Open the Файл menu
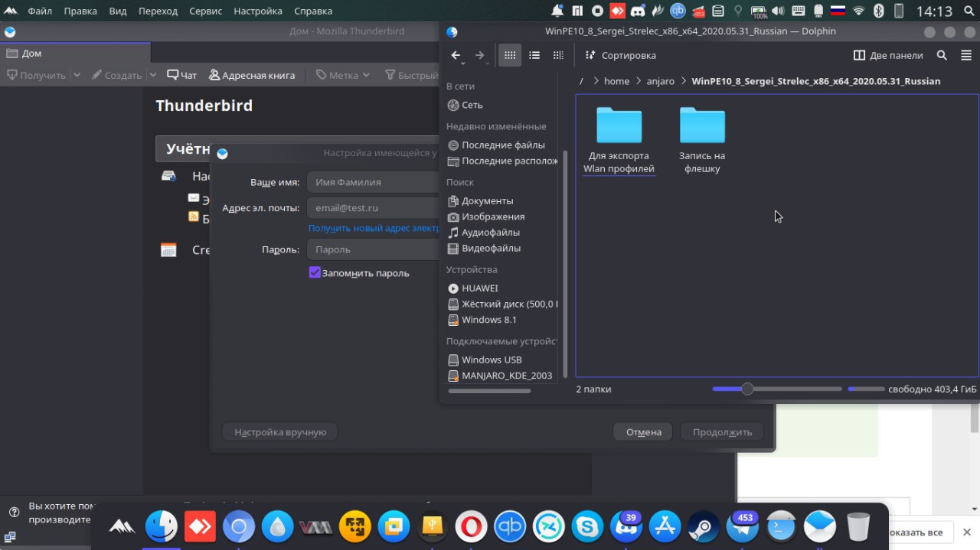 point(40,11)
